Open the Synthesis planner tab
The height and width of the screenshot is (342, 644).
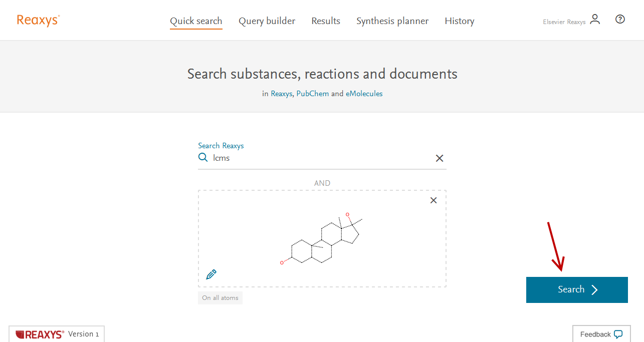tap(392, 21)
